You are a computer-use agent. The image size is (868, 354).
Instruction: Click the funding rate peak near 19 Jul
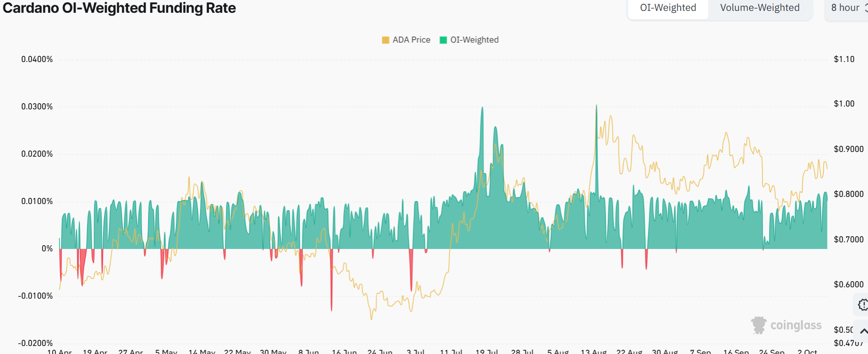coord(482,108)
